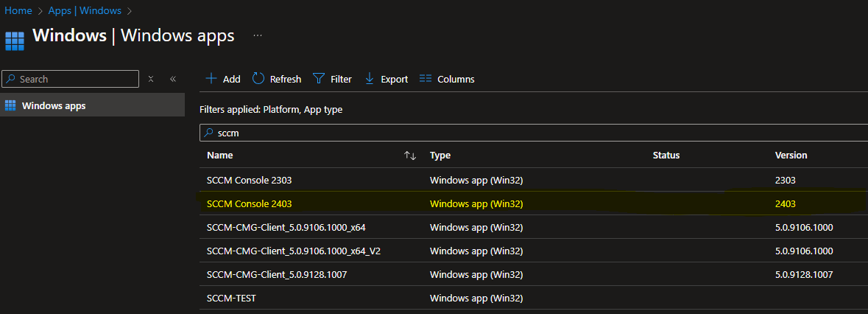Click the grid icon next to Windows apps sidebar item

pos(10,105)
